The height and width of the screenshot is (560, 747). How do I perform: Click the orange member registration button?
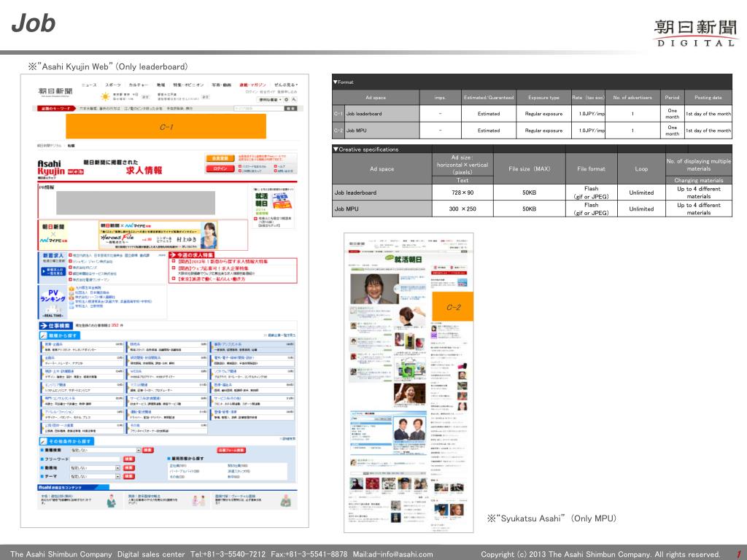[220, 158]
